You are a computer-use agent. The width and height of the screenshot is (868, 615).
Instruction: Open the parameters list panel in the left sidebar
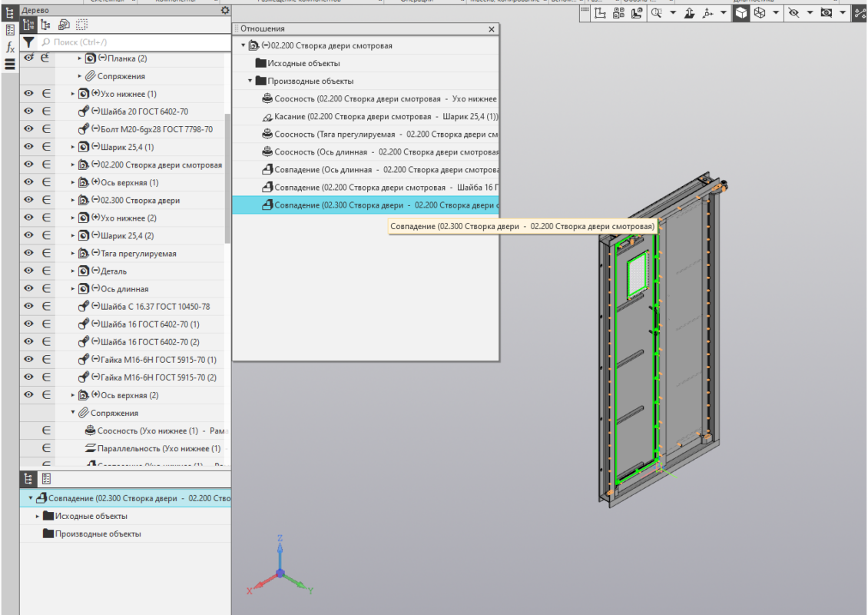point(10,30)
